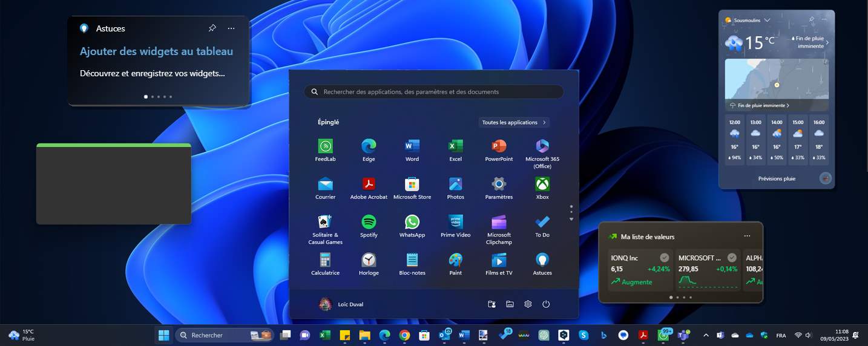Open the Horloge clock app
This screenshot has width=868, height=346.
(369, 264)
